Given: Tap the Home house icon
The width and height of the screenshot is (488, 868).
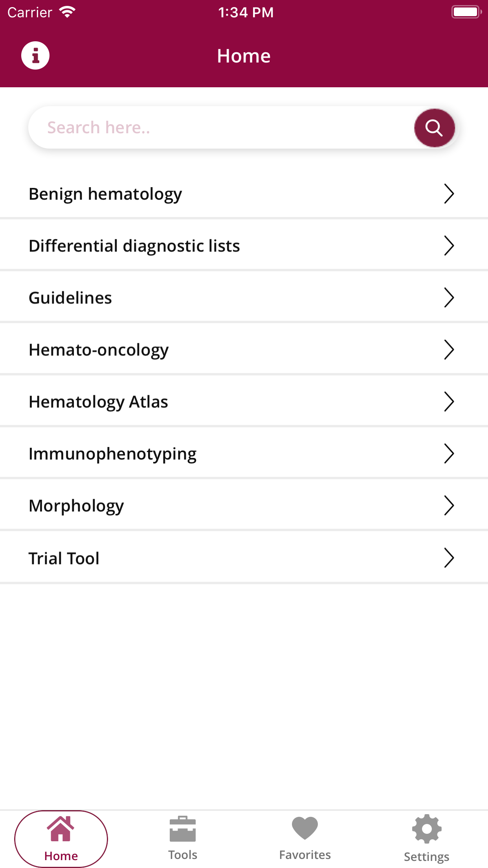Looking at the screenshot, I should tap(61, 828).
